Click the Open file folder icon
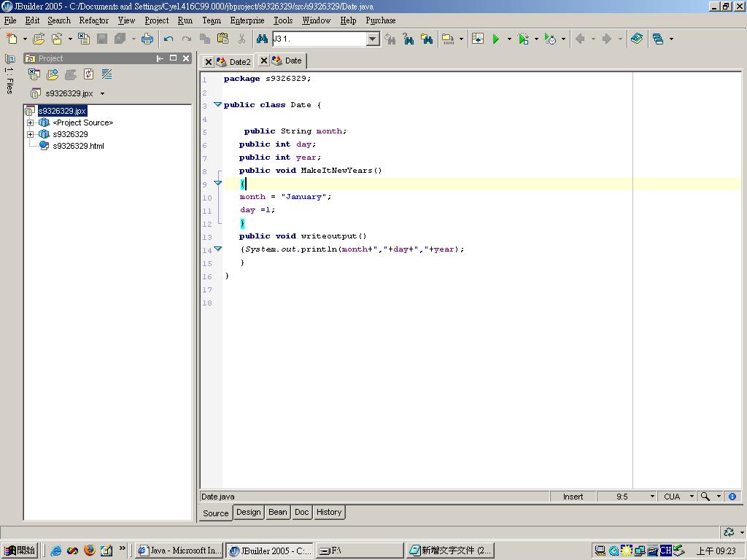Image resolution: width=747 pixels, height=560 pixels. coord(39,39)
